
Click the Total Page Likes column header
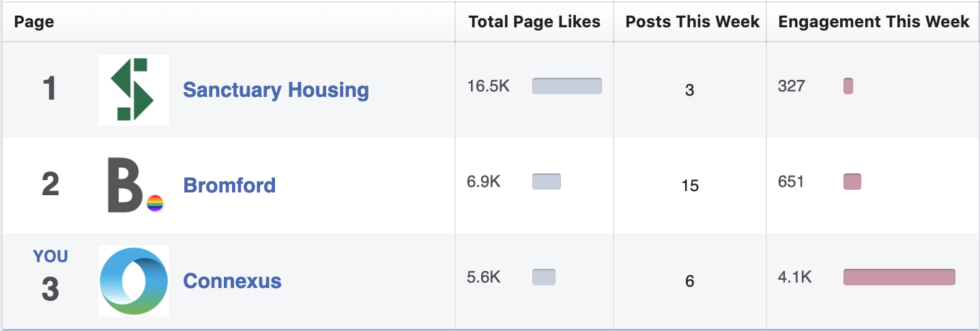click(534, 22)
